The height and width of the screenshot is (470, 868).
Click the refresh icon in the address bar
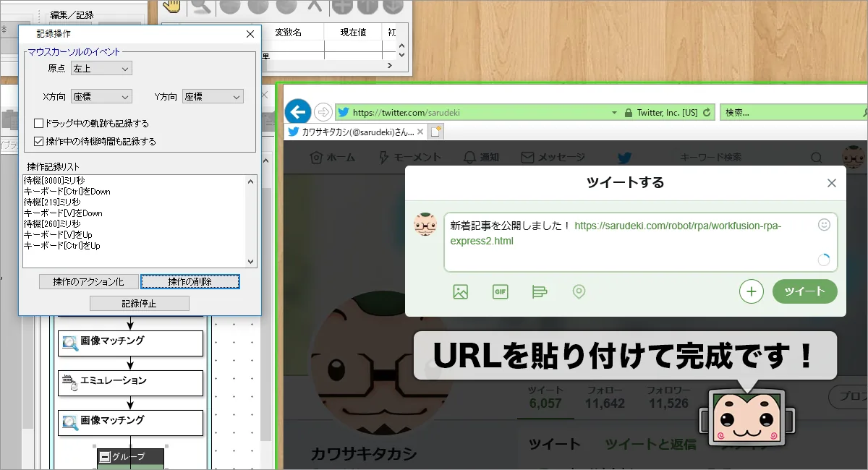click(x=707, y=113)
